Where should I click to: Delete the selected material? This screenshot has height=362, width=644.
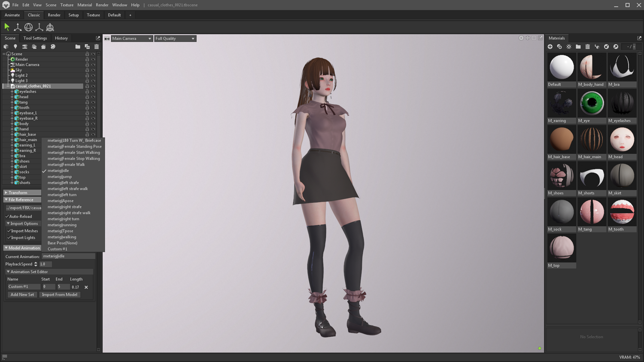[588, 47]
